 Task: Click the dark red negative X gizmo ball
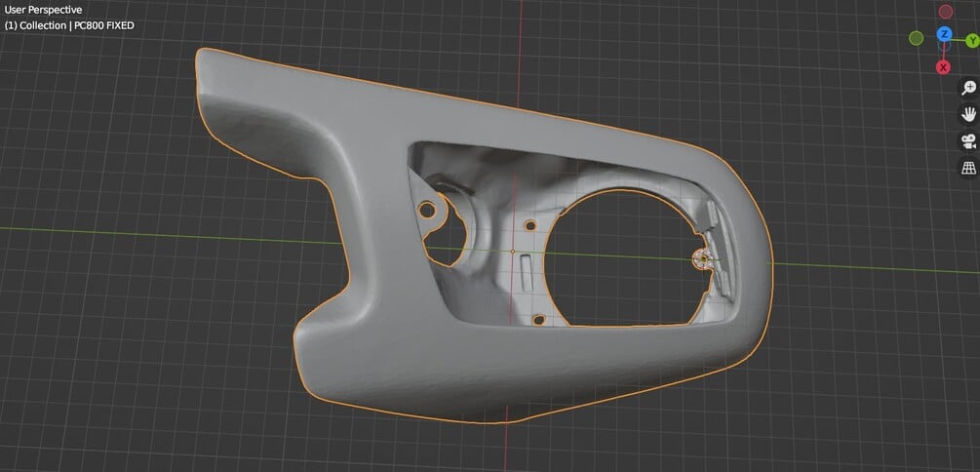click(946, 12)
